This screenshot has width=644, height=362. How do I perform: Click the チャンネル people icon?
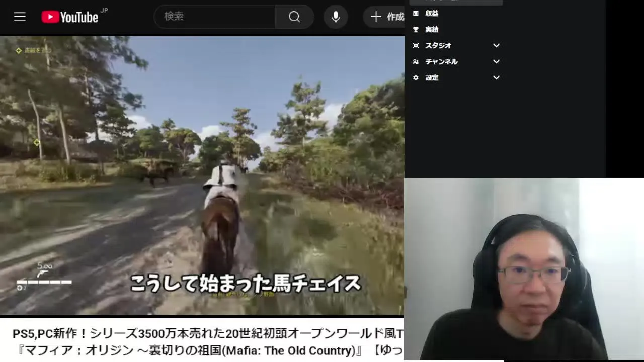(x=416, y=62)
